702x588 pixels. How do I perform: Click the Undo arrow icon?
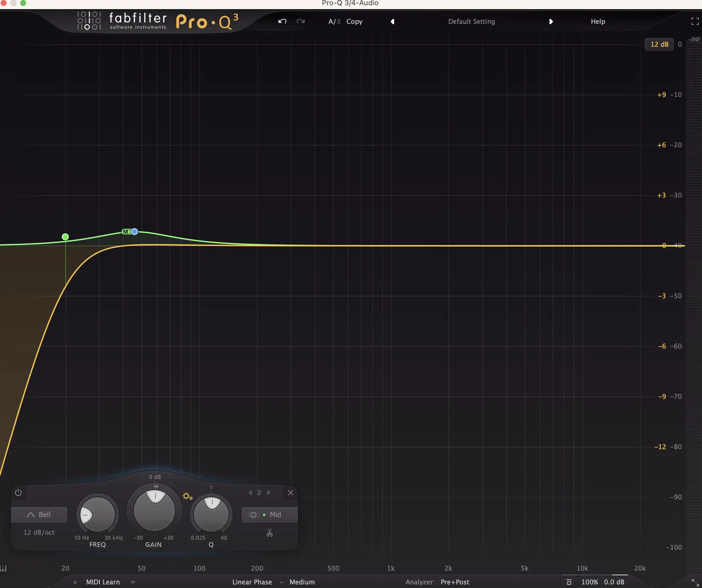(x=282, y=22)
